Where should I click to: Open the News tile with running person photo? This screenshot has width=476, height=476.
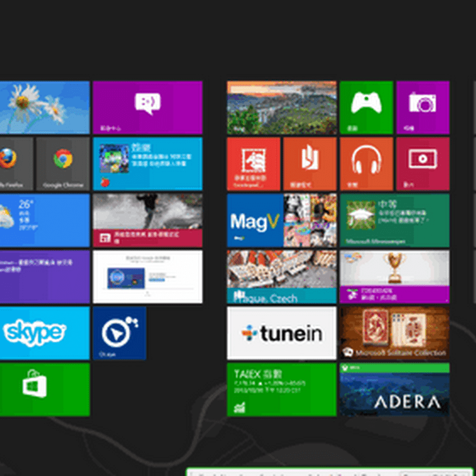point(148,220)
